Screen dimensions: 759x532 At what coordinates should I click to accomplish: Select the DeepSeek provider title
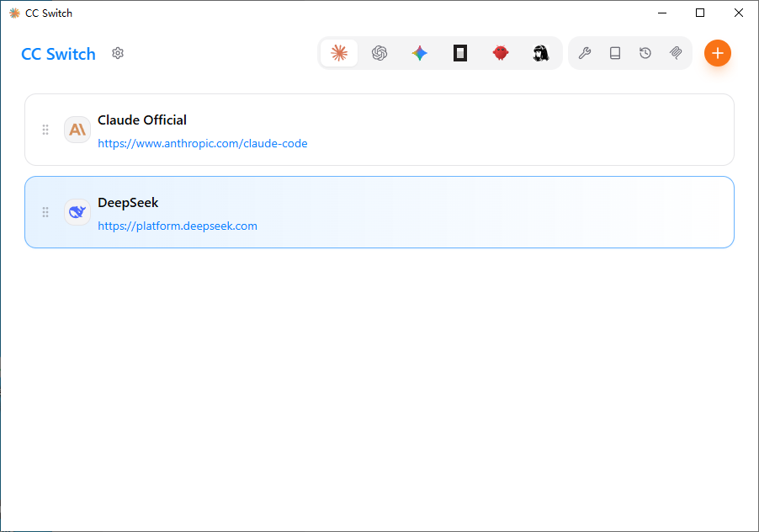point(128,203)
